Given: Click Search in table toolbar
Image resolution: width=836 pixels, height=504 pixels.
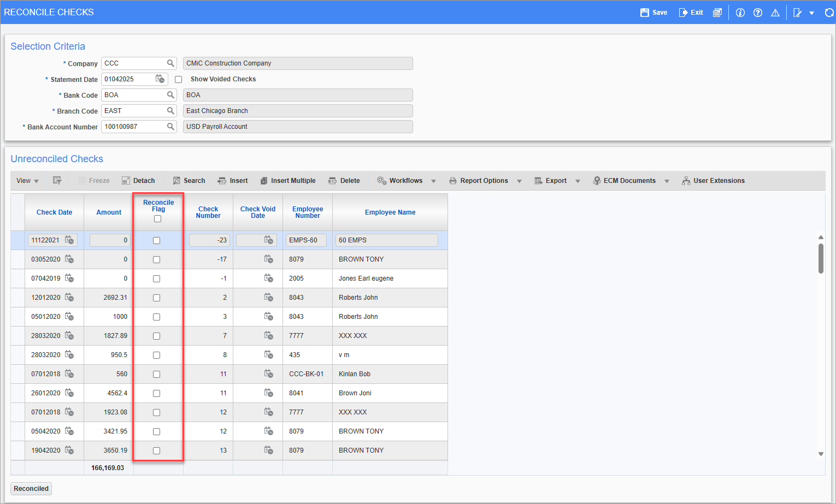Looking at the screenshot, I should coord(189,181).
